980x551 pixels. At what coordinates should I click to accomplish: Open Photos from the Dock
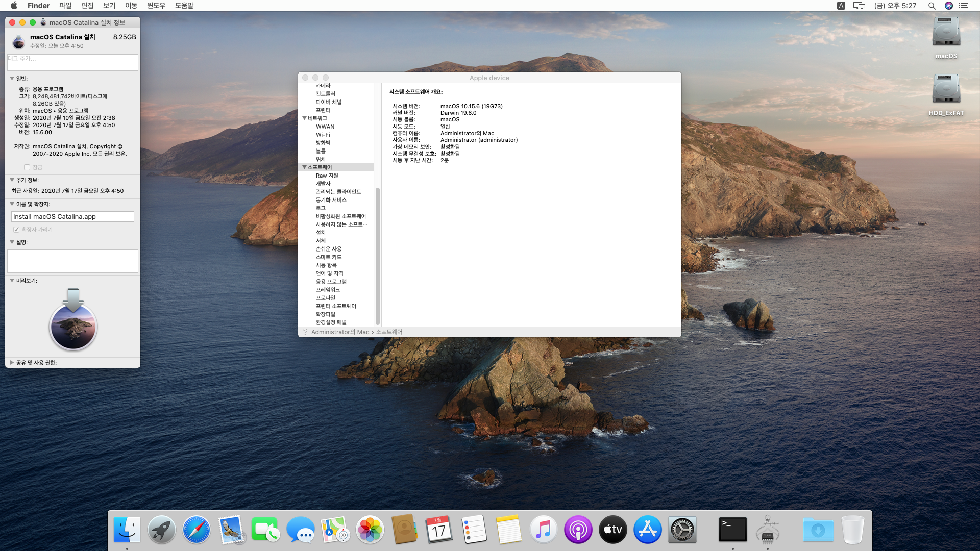(370, 530)
